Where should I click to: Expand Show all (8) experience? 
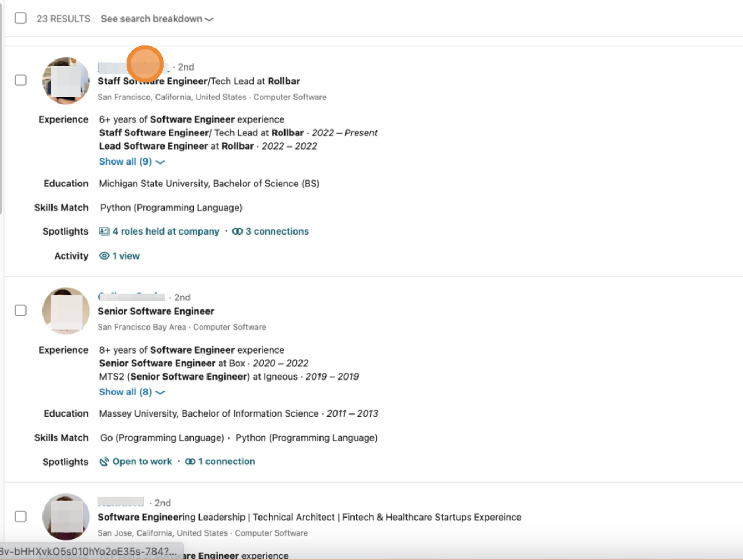click(132, 392)
